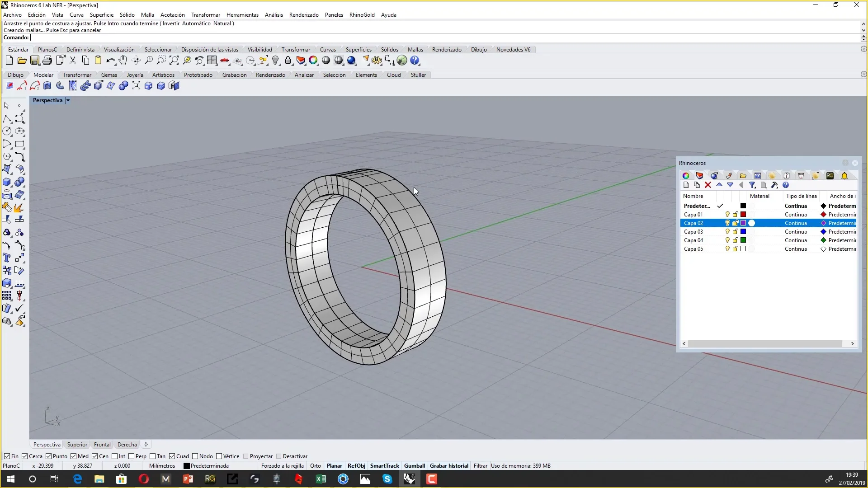
Task: Switch to the Joyería toolbar tab
Action: point(135,75)
